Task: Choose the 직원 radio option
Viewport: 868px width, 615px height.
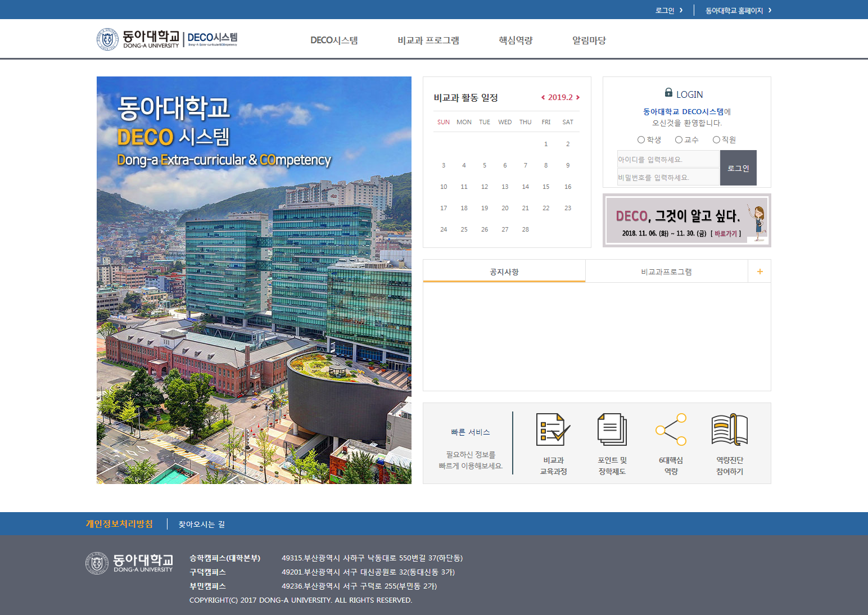Action: [x=716, y=140]
